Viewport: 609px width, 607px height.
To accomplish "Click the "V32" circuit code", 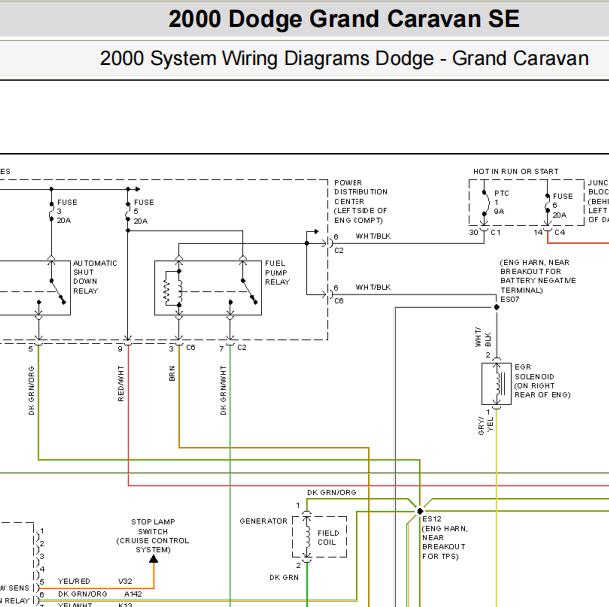I will tap(125, 581).
